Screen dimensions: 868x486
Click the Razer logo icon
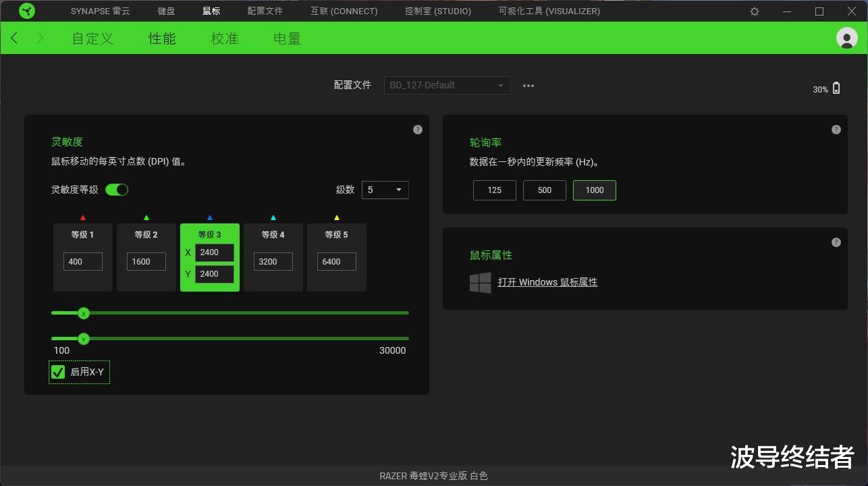[x=26, y=10]
